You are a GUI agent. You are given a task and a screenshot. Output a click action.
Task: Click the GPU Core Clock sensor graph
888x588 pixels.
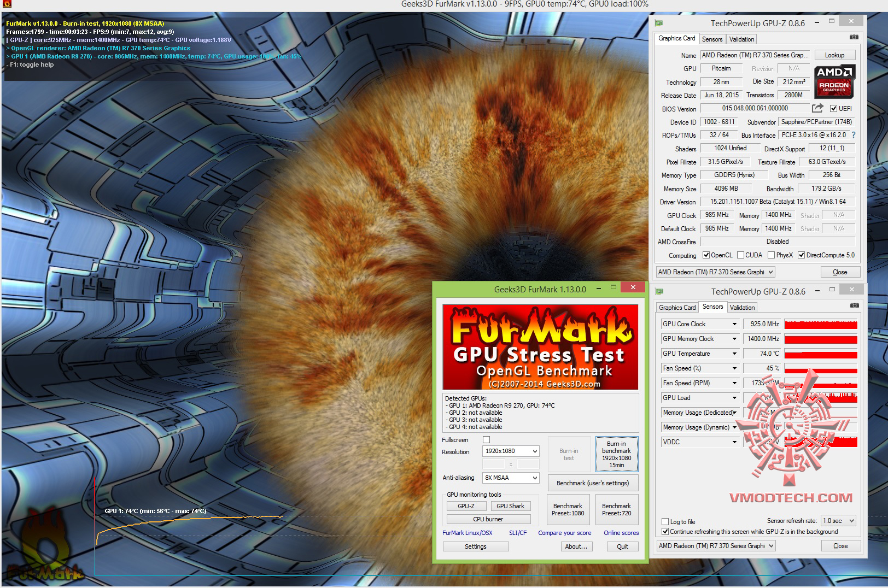coord(821,324)
